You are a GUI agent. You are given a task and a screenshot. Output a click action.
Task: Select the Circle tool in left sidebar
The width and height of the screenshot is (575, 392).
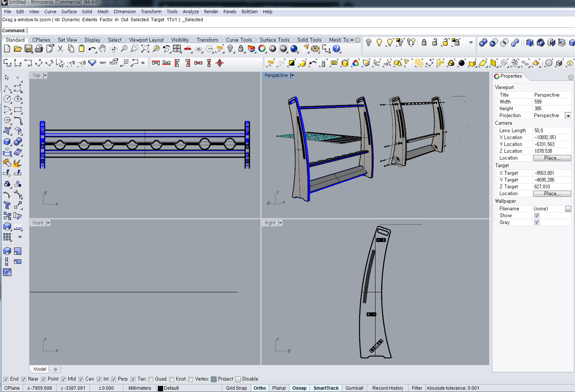7,99
